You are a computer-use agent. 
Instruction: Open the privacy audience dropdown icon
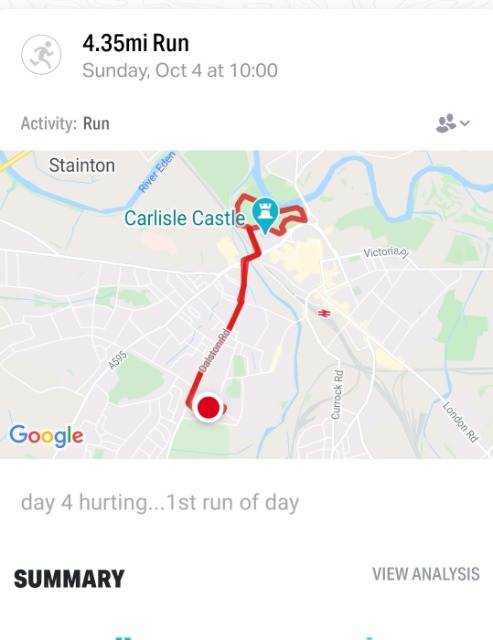click(x=453, y=123)
